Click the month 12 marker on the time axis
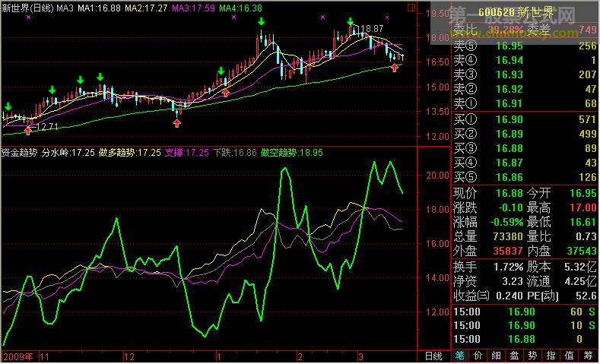Viewport: 600px width, 364px height. coord(129,357)
